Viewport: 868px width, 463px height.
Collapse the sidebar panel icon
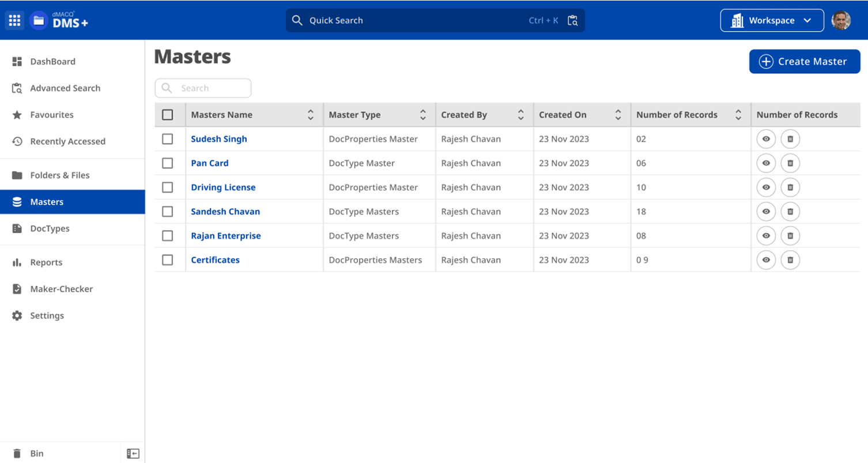point(133,454)
